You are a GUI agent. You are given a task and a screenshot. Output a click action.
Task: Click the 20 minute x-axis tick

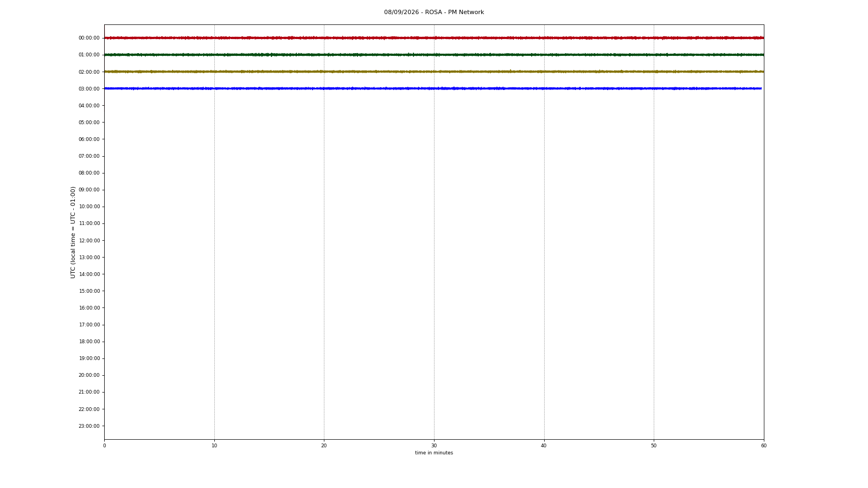(324, 446)
